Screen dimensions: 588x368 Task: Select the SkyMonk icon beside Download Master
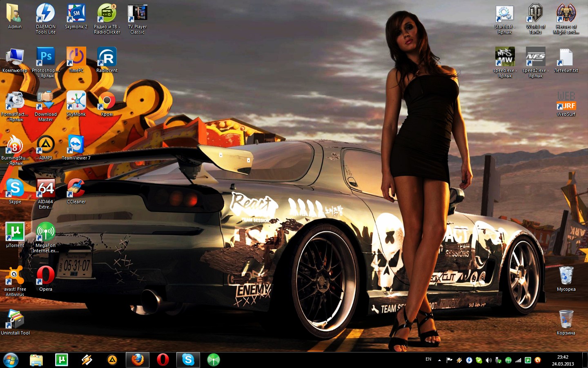click(x=76, y=104)
